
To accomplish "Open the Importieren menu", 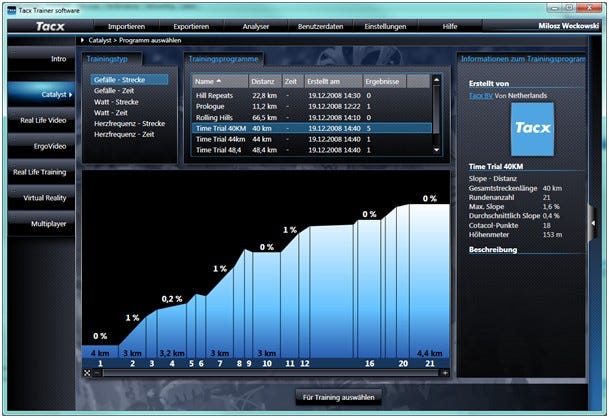I will tap(126, 26).
